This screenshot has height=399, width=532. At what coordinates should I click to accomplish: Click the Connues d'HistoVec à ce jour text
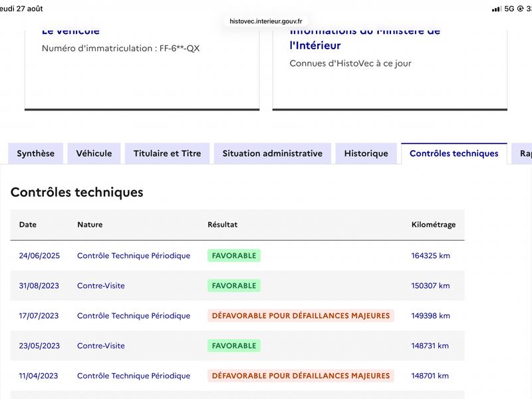pyautogui.click(x=350, y=63)
